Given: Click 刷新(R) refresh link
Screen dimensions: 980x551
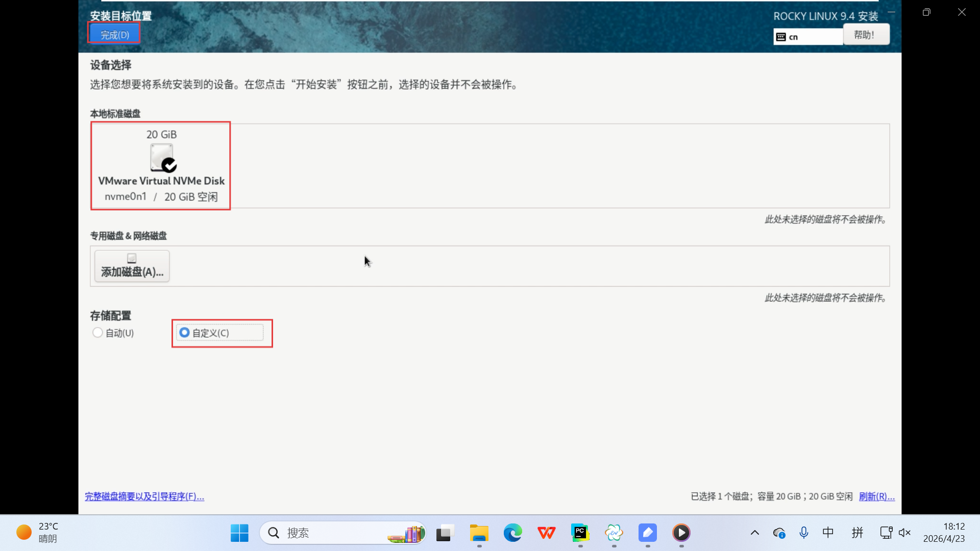Looking at the screenshot, I should point(876,496).
